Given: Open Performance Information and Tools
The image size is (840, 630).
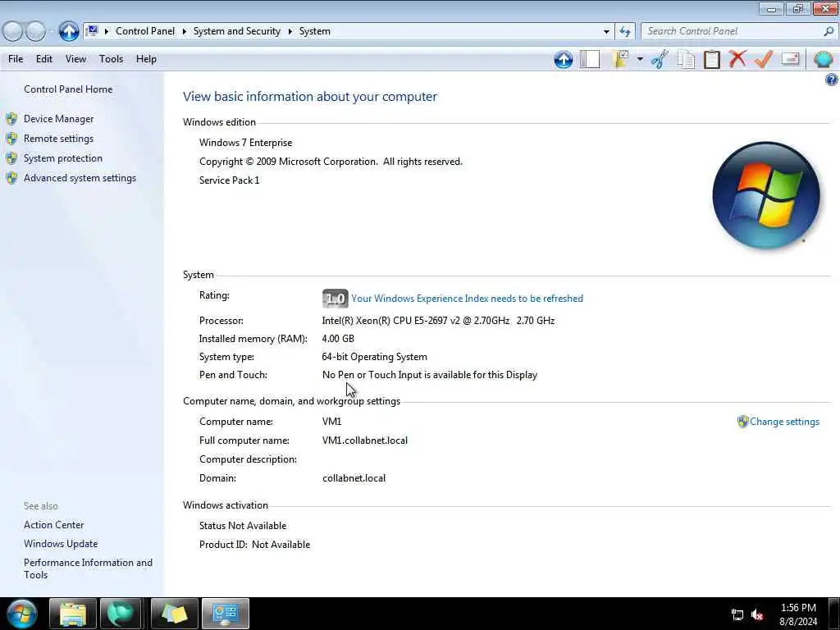Looking at the screenshot, I should pyautogui.click(x=88, y=568).
